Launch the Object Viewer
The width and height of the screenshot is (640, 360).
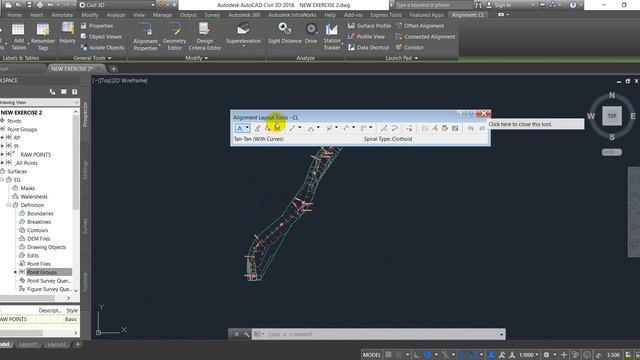pyautogui.click(x=101, y=37)
